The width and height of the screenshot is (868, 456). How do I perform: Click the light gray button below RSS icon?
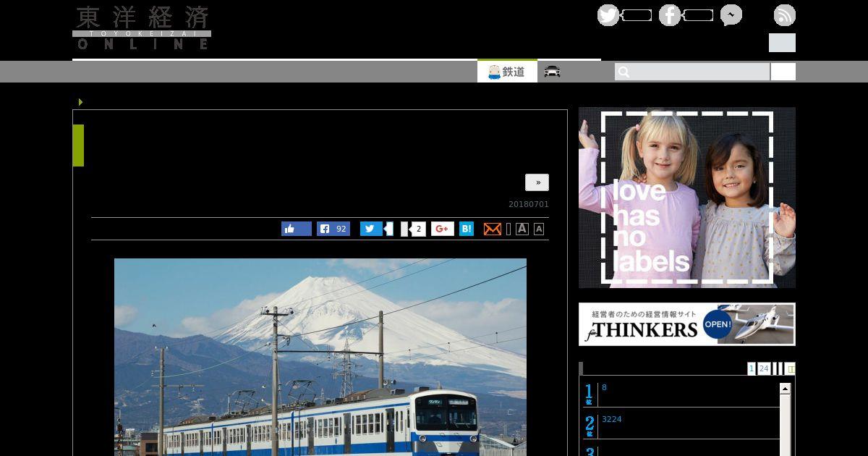(x=782, y=43)
